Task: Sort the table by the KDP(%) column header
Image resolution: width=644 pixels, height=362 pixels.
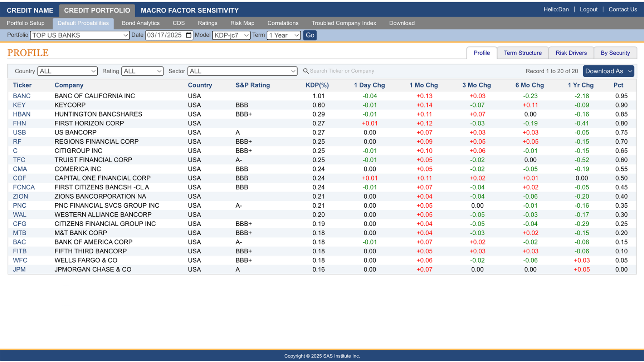Action: coord(318,85)
